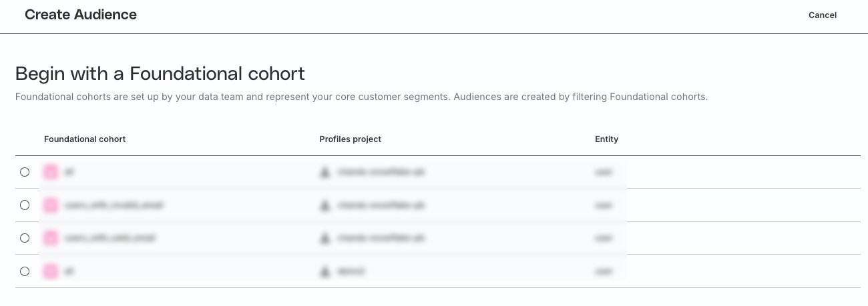The image size is (868, 306).
Task: Click the Create Audience page title
Action: click(x=81, y=15)
